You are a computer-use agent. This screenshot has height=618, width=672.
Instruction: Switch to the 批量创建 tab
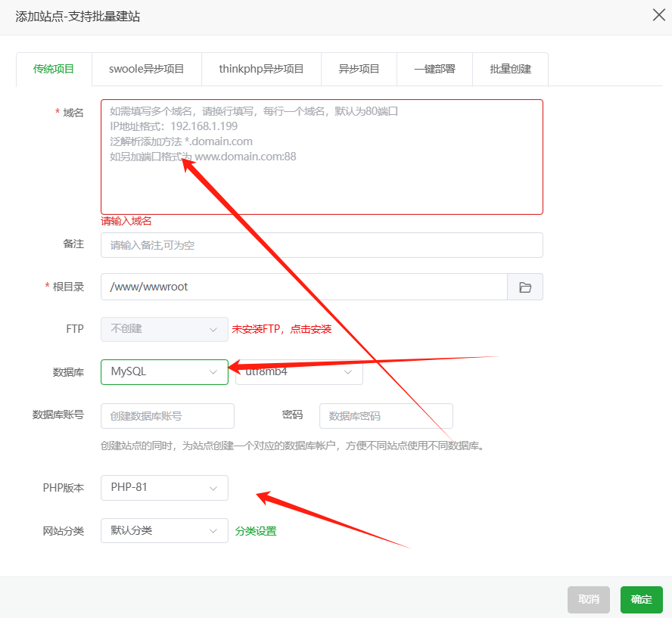(x=510, y=69)
